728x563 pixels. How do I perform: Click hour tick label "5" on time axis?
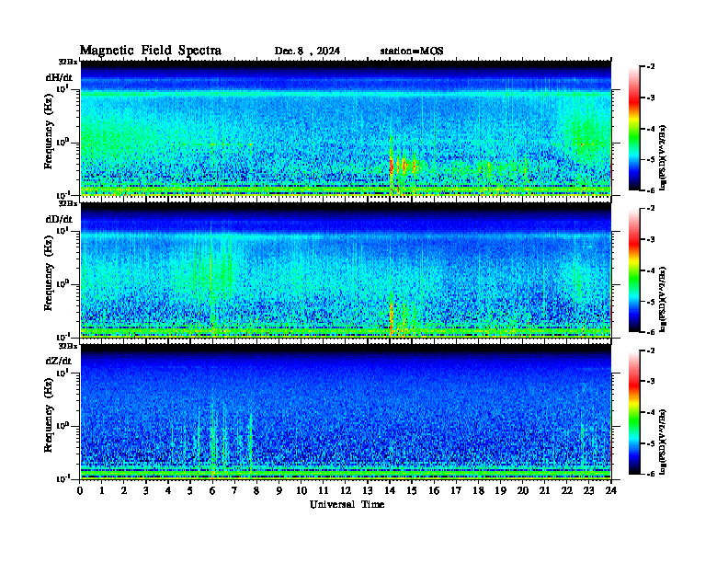[x=190, y=490]
